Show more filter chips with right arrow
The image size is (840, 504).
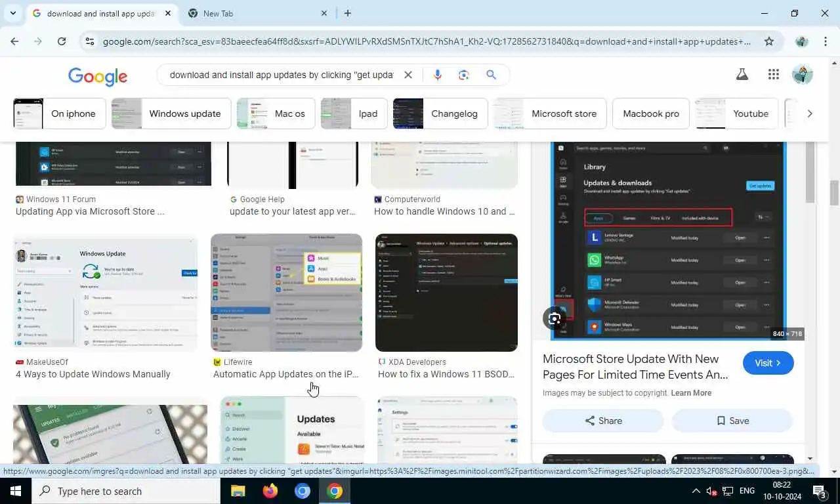coord(809,114)
